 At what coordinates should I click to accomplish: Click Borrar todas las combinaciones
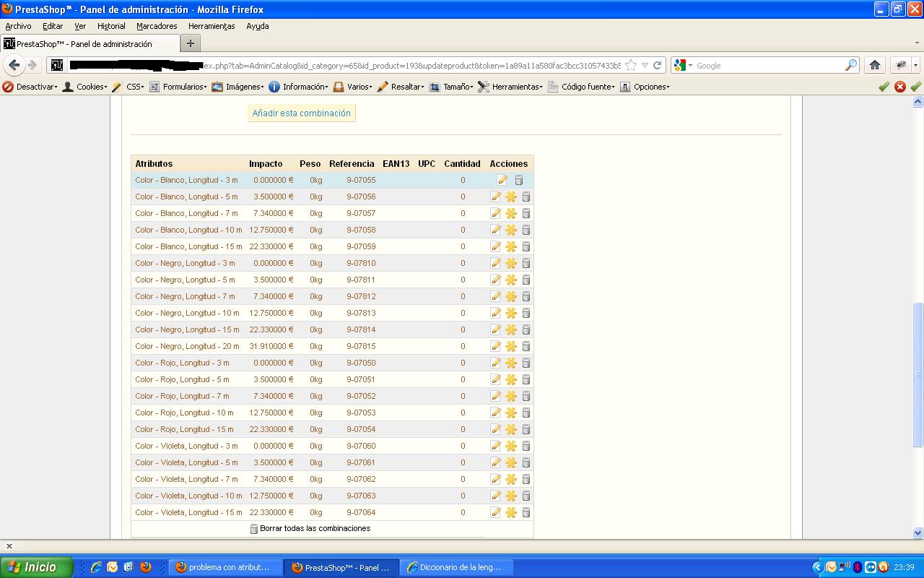(310, 528)
